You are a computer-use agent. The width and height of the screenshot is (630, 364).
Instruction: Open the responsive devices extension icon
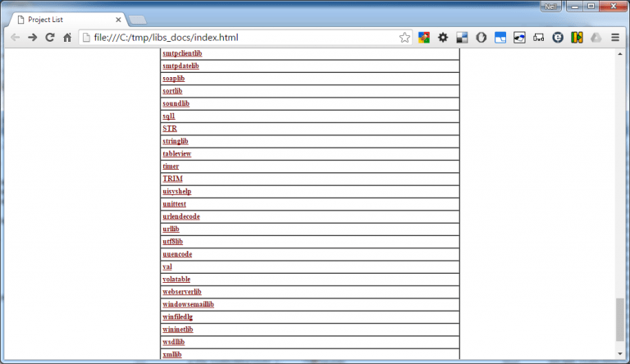point(538,38)
